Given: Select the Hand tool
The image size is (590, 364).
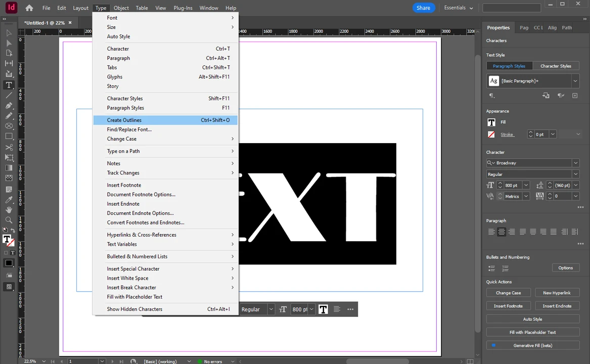Looking at the screenshot, I should click(9, 210).
